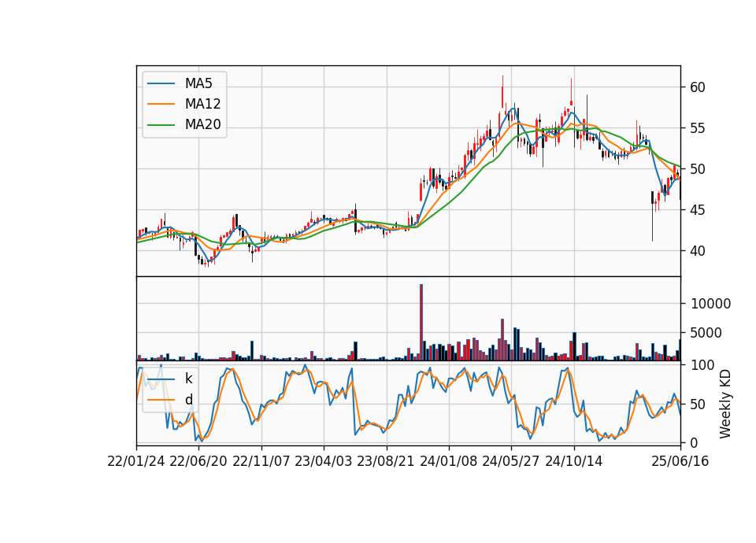
Task: Click the 22/06/20 date tick label
Action: click(x=198, y=461)
